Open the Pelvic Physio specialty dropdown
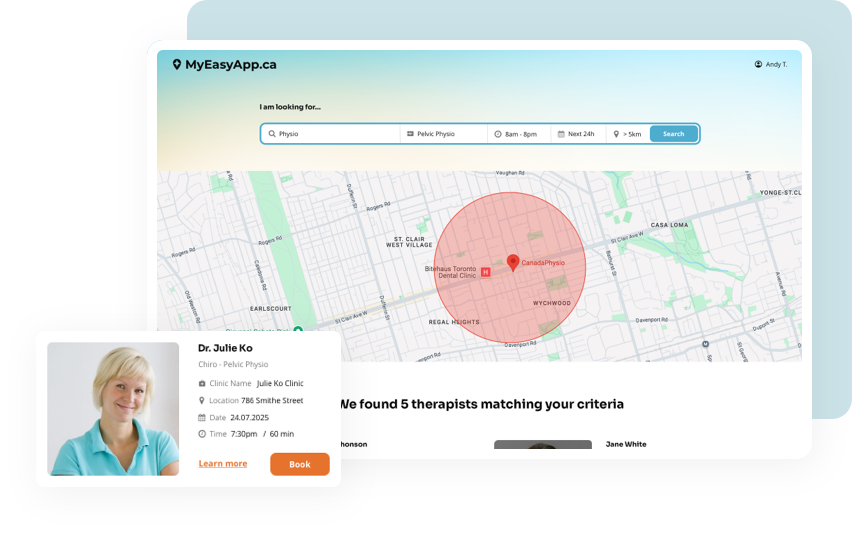 (x=444, y=134)
